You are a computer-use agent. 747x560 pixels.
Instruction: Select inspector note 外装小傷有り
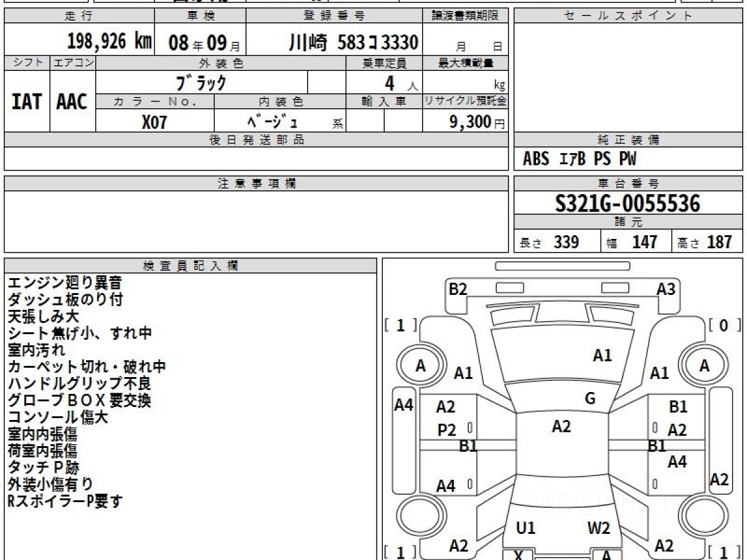pyautogui.click(x=50, y=484)
